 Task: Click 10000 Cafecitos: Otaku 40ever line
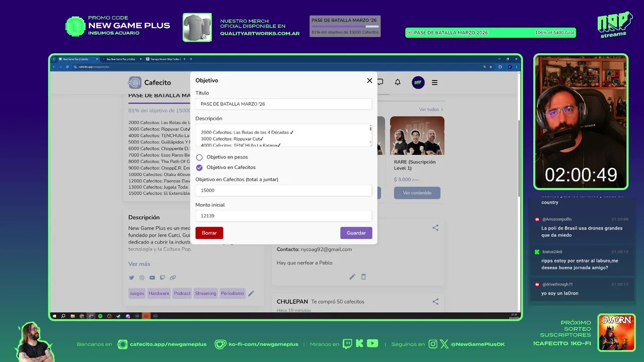click(159, 174)
